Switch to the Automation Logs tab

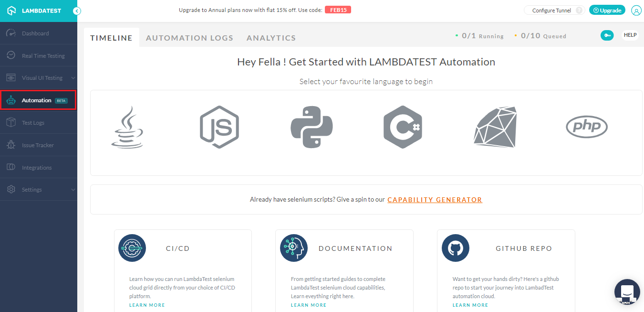(x=189, y=38)
